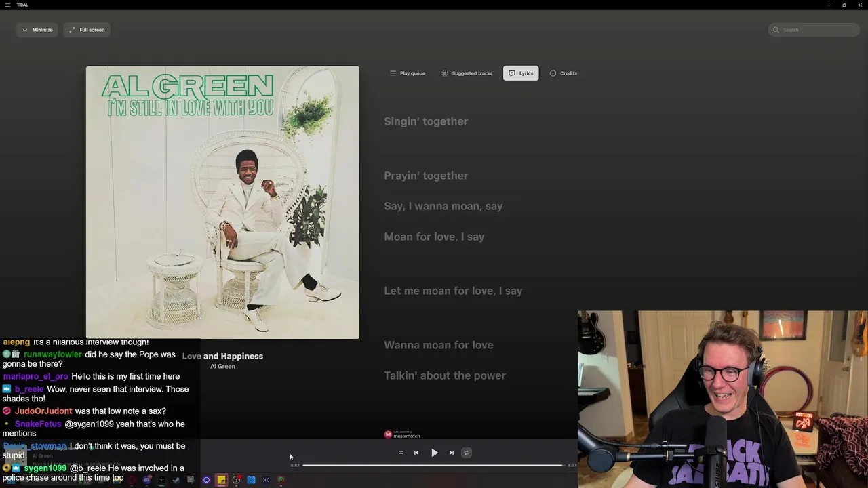Image resolution: width=868 pixels, height=488 pixels.
Task: Open the Love and Happiness track title
Action: (x=222, y=356)
